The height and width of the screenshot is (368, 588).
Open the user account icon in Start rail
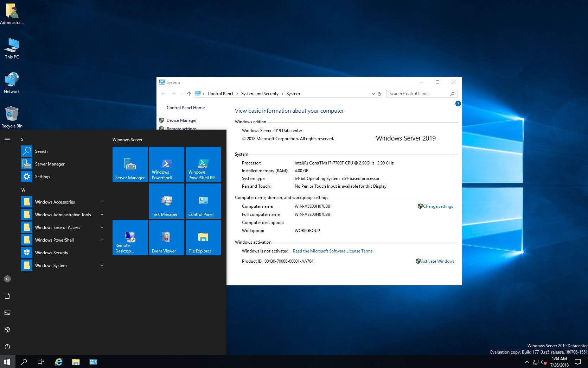click(7, 279)
